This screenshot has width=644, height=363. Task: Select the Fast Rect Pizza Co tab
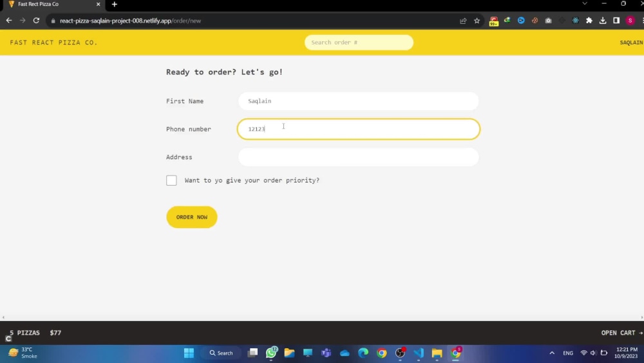(54, 4)
